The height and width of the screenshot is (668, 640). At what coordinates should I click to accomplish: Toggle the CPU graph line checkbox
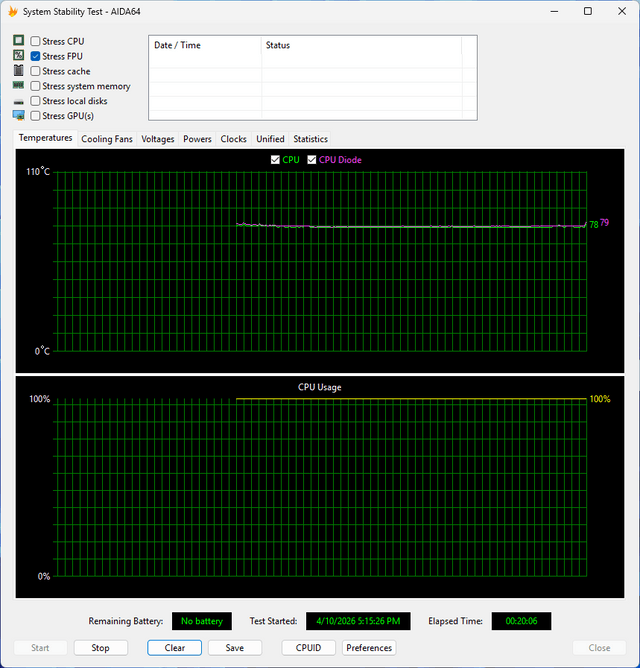pyautogui.click(x=275, y=160)
